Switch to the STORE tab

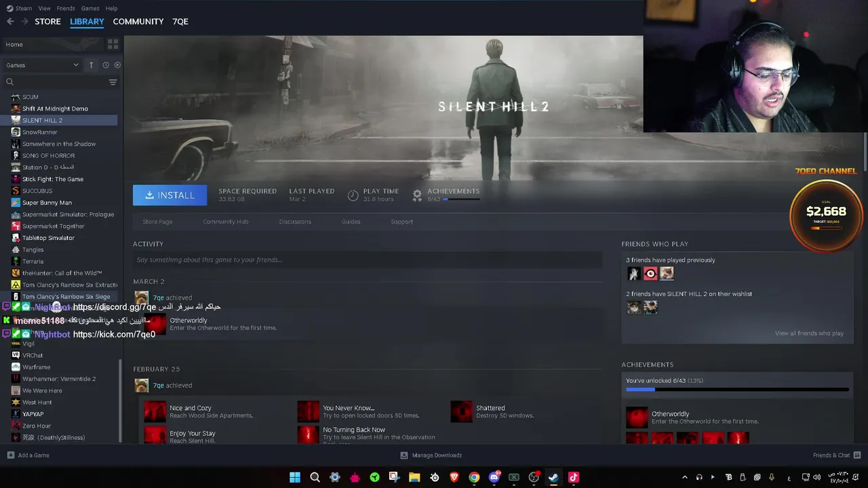pyautogui.click(x=47, y=22)
